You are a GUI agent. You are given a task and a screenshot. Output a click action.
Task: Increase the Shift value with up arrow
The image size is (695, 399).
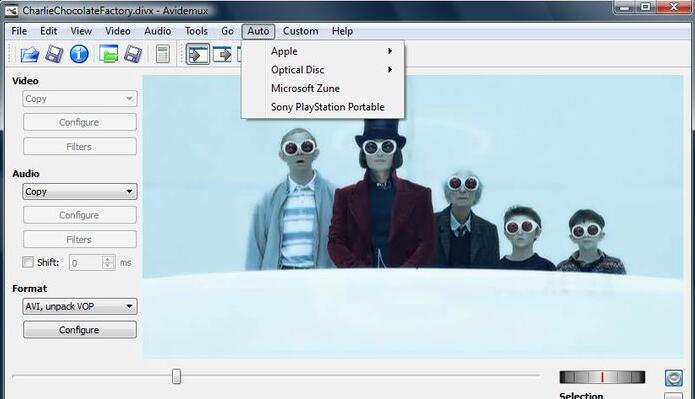(108, 259)
